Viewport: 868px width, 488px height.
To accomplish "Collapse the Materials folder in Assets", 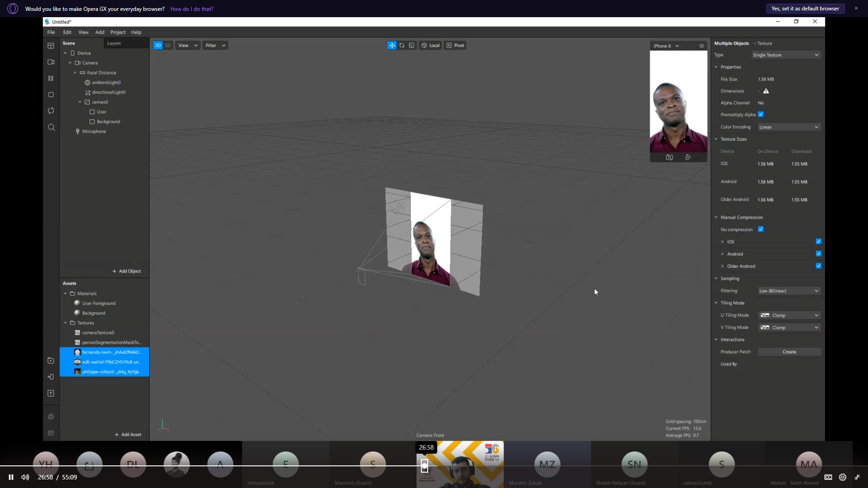I will (65, 294).
